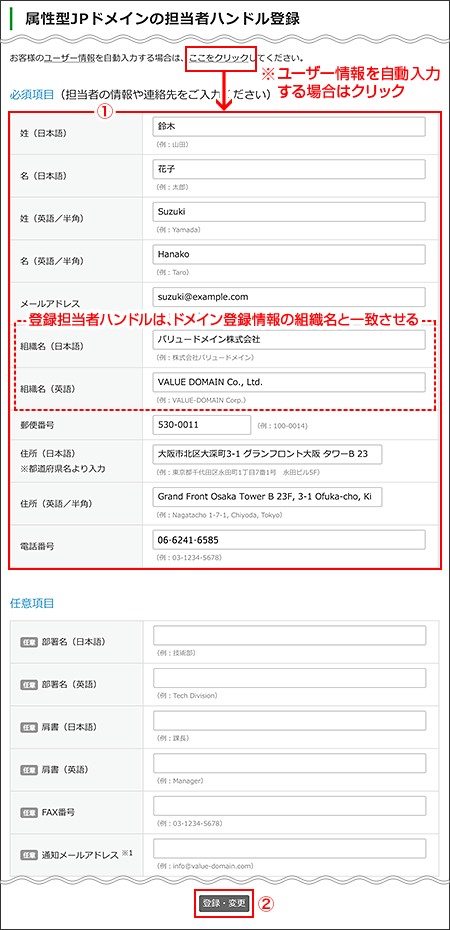450x930 pixels.
Task: Select the 通知メールアドレス input field
Action: (289, 849)
